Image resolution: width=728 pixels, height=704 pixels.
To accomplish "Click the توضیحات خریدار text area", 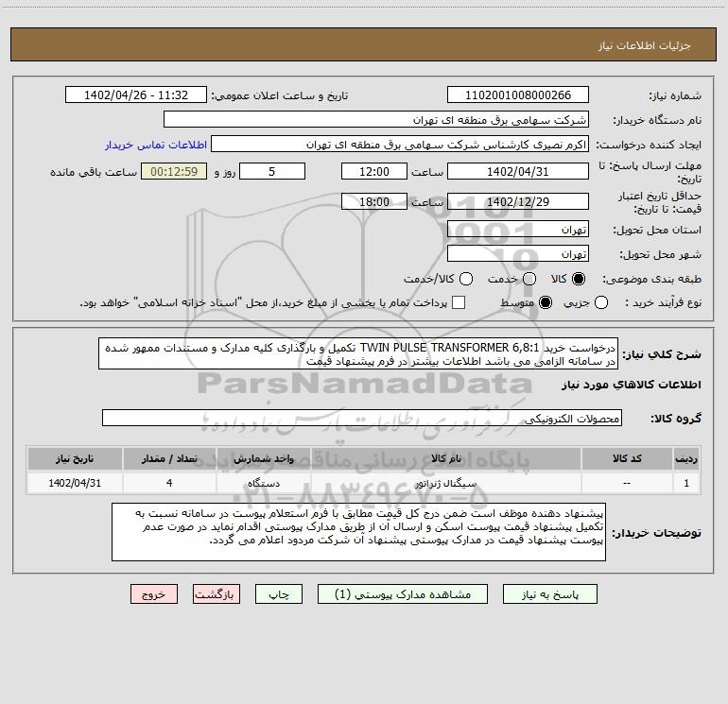I will (x=359, y=532).
